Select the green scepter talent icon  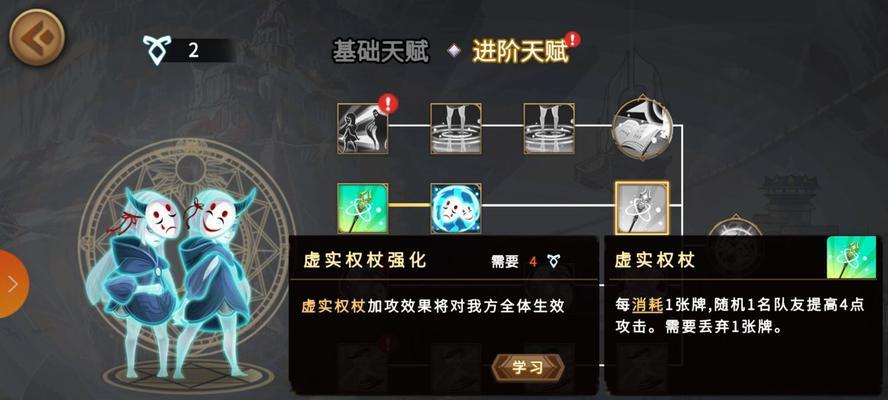pos(363,207)
